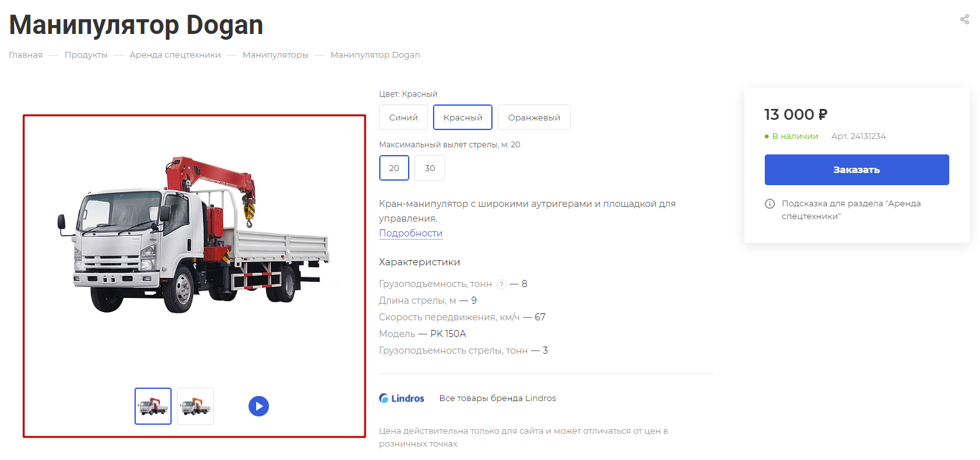Open Аренда спецтехники breadcrumb link
This screenshot has width=980, height=460.
click(x=175, y=55)
